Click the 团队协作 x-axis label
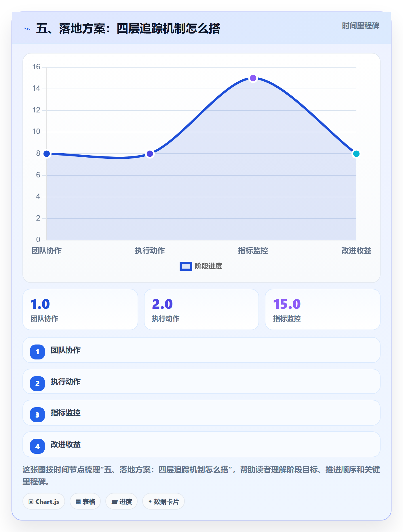This screenshot has width=403, height=532. [x=47, y=251]
